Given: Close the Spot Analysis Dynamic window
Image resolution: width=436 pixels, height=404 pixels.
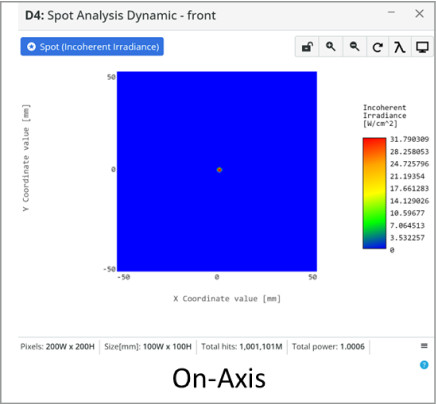Looking at the screenshot, I should click(x=419, y=14).
